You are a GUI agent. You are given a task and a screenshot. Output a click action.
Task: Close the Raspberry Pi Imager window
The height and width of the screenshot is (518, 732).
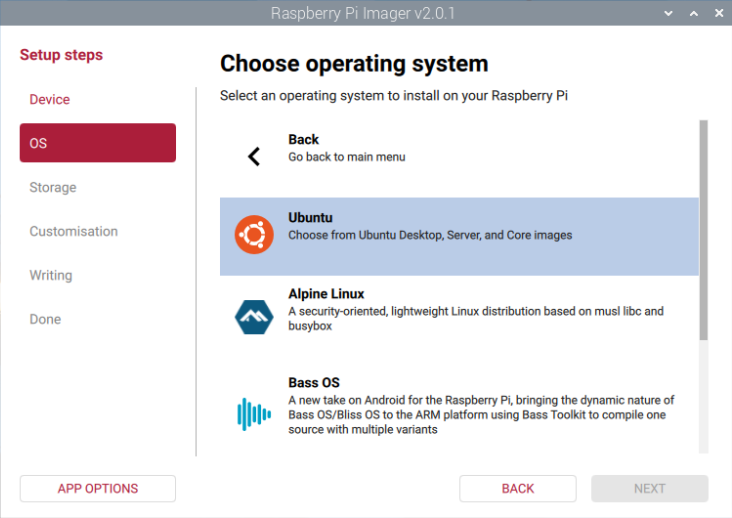(x=719, y=13)
